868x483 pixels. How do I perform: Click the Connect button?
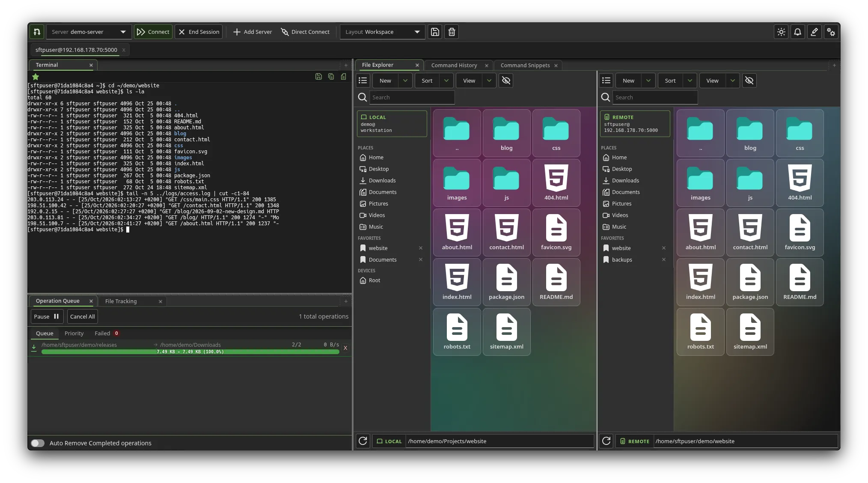coord(153,32)
